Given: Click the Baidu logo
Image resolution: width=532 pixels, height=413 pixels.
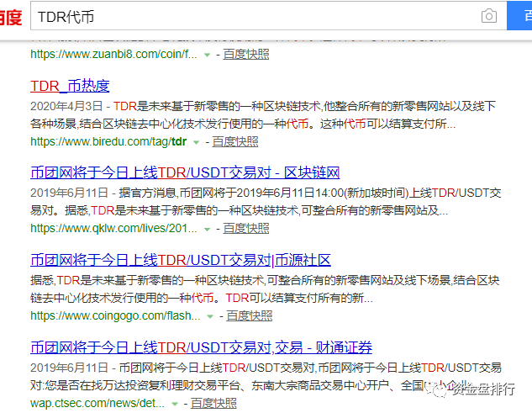Looking at the screenshot, I should point(11,18).
